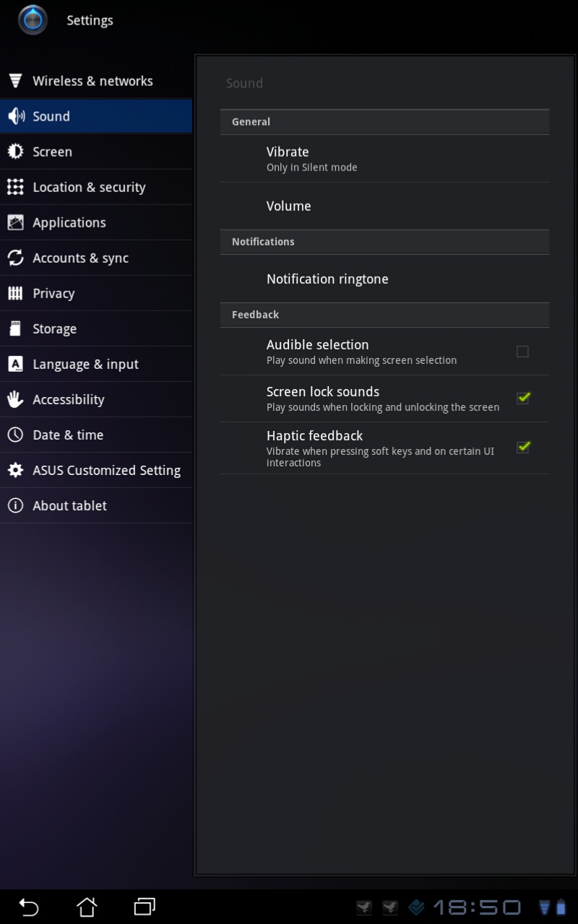Tap the 18:50 clock in status bar
Viewport: 578px width, 924px height.
(x=477, y=907)
